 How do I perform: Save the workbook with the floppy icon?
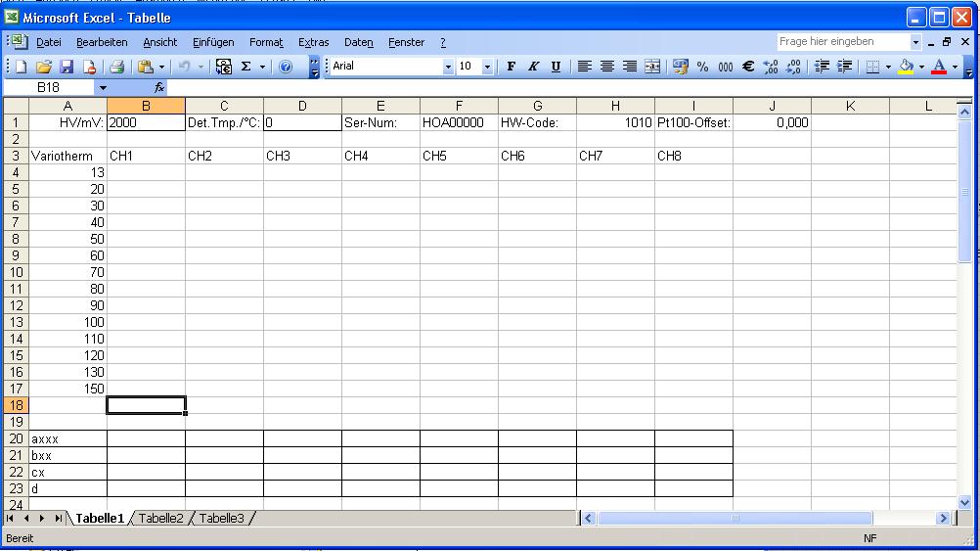(67, 67)
